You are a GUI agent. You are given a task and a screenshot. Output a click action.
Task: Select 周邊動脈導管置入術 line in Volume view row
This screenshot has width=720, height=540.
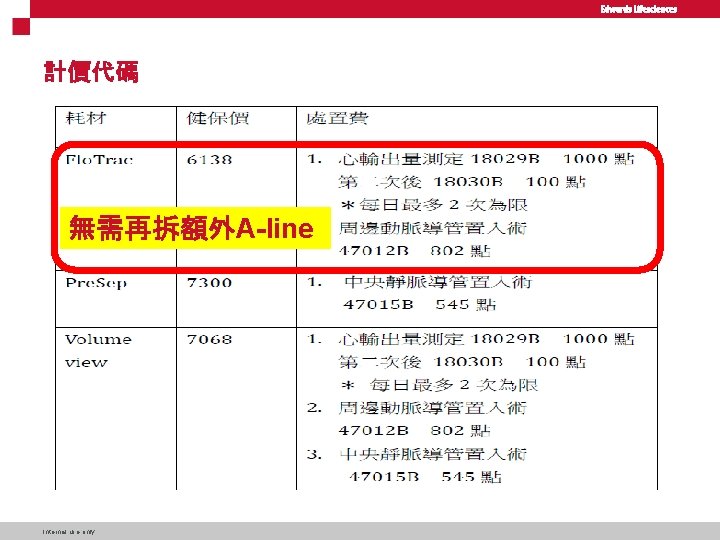point(432,408)
